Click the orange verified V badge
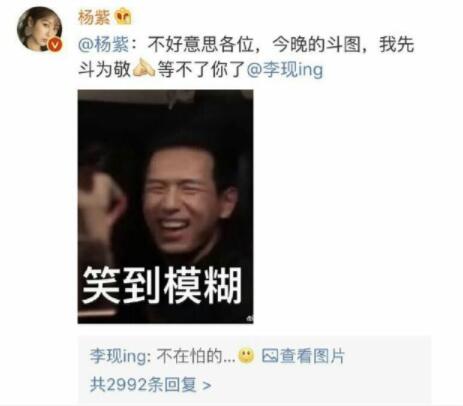Image resolution: width=463 pixels, height=406 pixels. pos(56,45)
